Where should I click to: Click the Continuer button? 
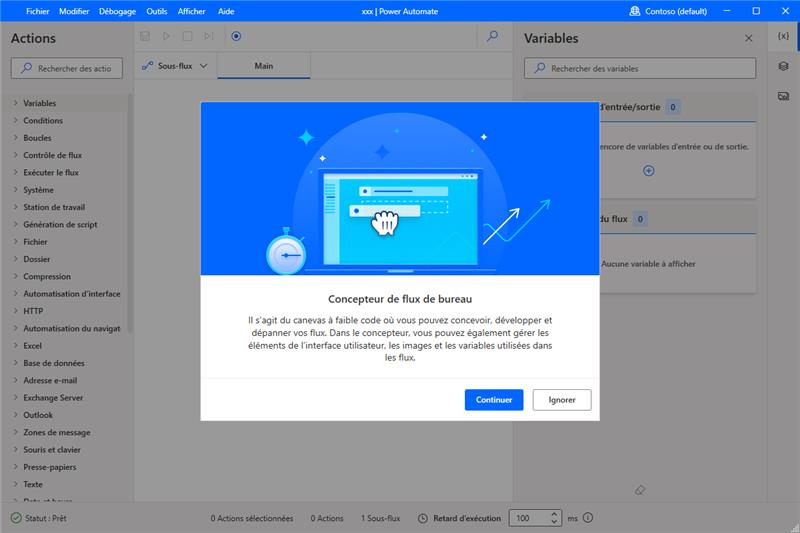click(494, 400)
